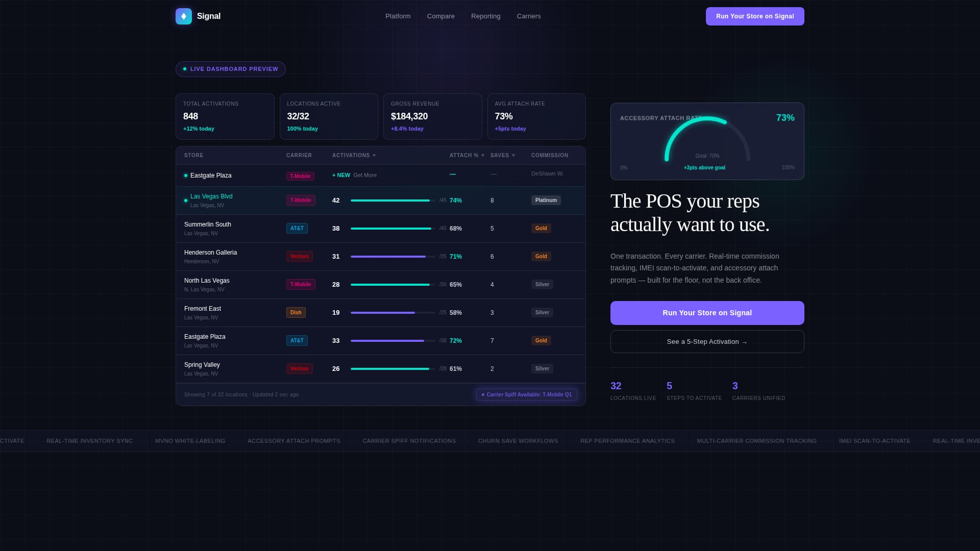Viewport: 980px width, 551px height.
Task: Click the Gold badge in Summerlin South row
Action: pos(541,228)
